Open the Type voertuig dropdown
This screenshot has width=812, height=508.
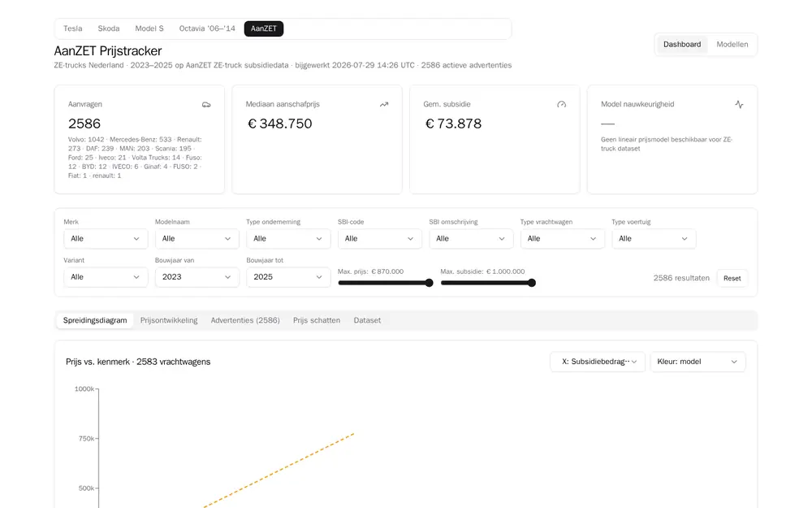(654, 238)
